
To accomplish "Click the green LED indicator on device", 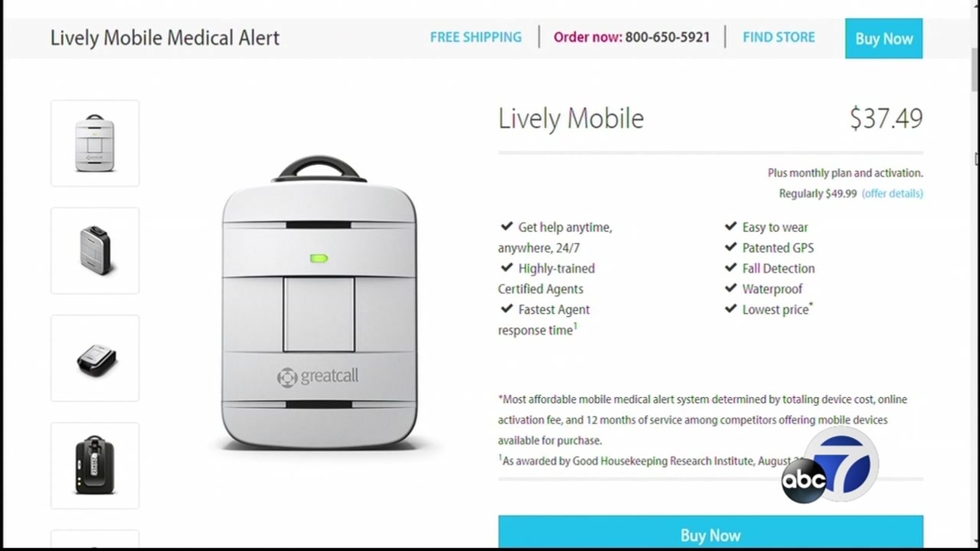I will coord(319,258).
